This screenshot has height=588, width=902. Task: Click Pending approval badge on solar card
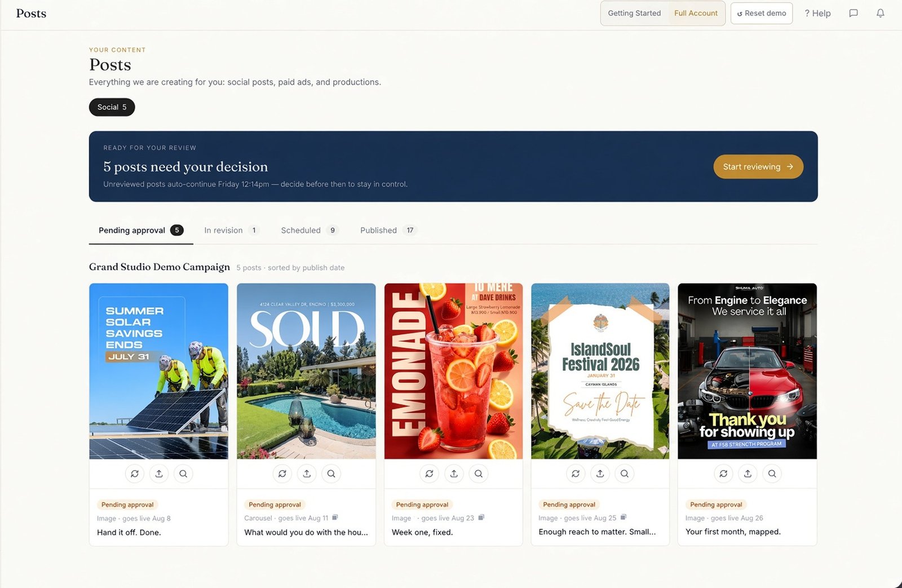click(127, 505)
